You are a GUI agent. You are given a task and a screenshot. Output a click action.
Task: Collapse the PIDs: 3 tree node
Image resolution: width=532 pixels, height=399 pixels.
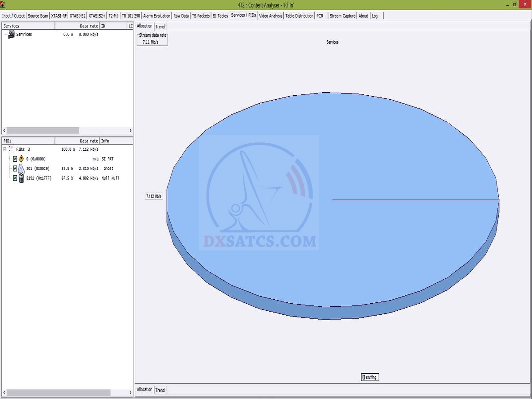5,149
